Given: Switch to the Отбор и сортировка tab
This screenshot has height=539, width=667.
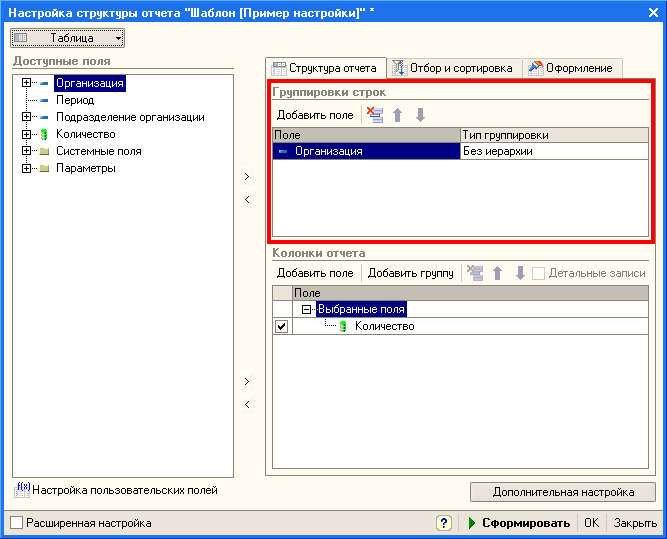Looking at the screenshot, I should coord(453,68).
